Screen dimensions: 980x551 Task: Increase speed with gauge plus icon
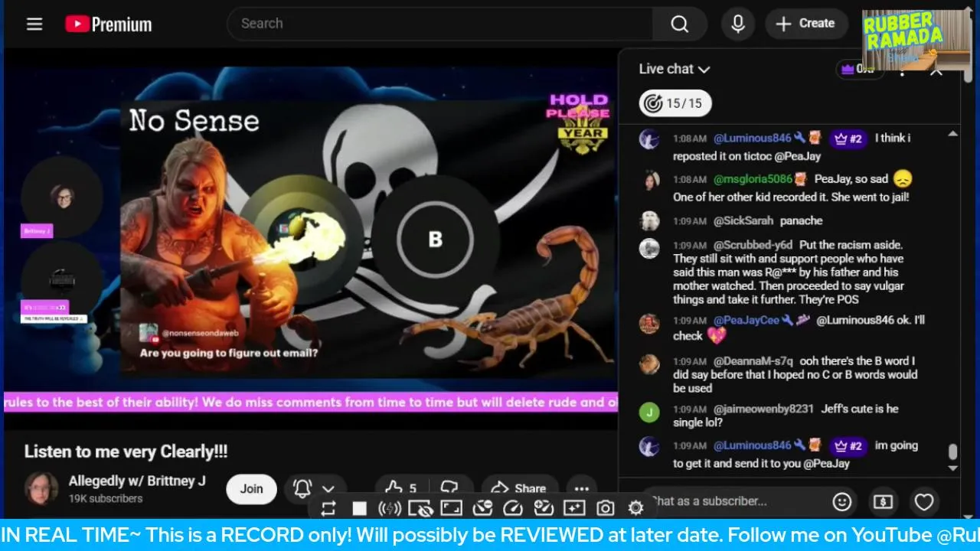[544, 508]
